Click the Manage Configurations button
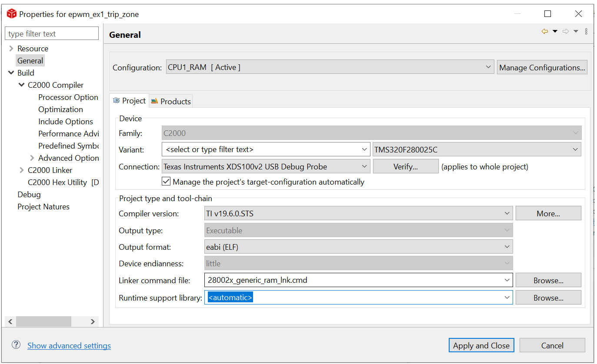 542,67
